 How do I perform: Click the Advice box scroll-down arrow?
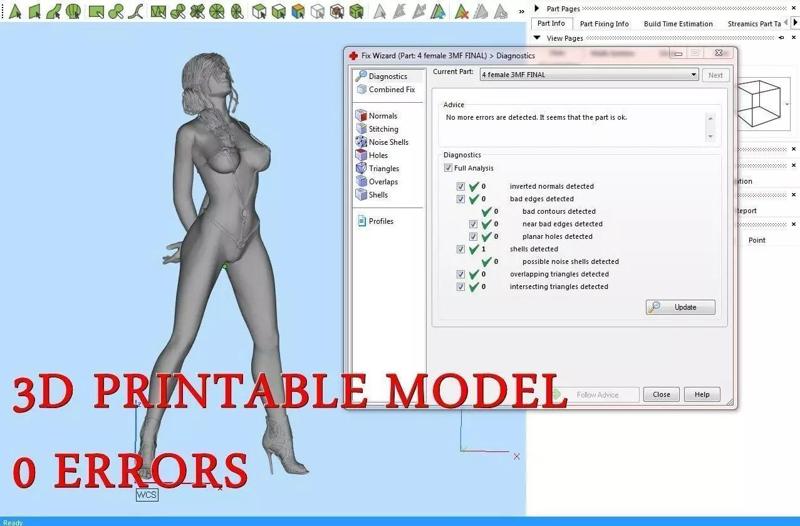710,137
